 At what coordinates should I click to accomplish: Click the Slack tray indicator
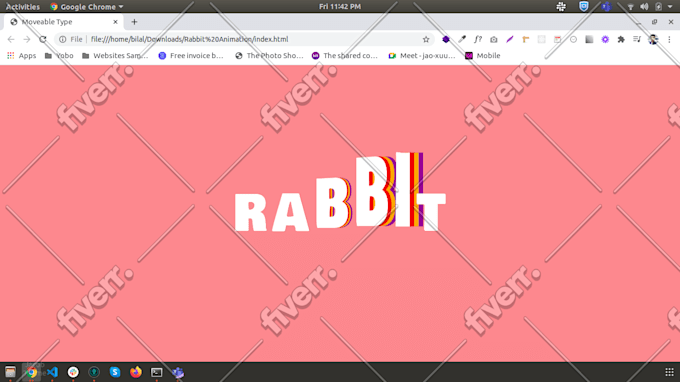click(561, 7)
